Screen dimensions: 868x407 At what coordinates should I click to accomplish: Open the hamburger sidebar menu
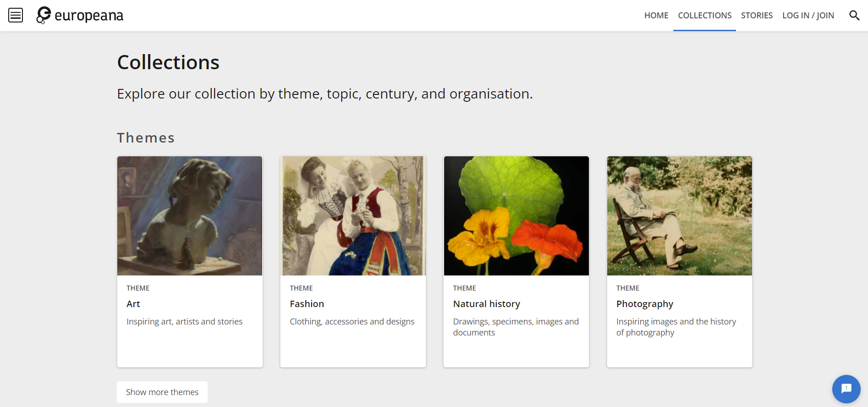click(16, 15)
